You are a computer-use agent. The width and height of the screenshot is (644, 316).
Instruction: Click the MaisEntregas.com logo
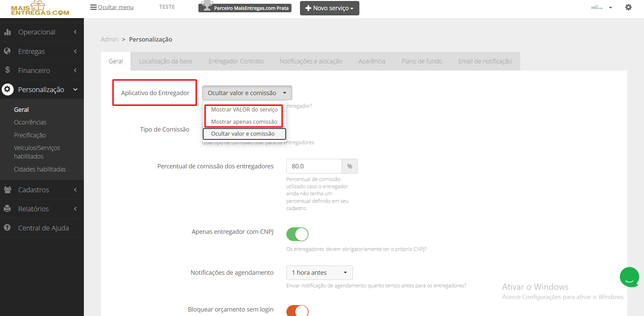40,8
